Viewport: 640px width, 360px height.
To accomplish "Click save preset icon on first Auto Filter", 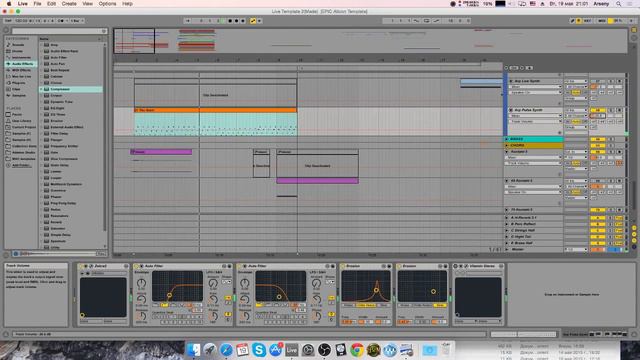I will coord(229,266).
